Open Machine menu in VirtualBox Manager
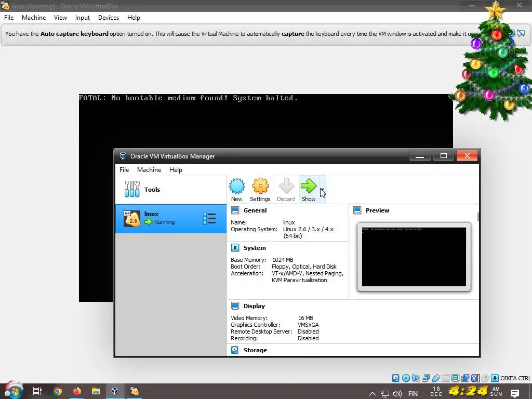The height and width of the screenshot is (399, 532). pos(149,170)
